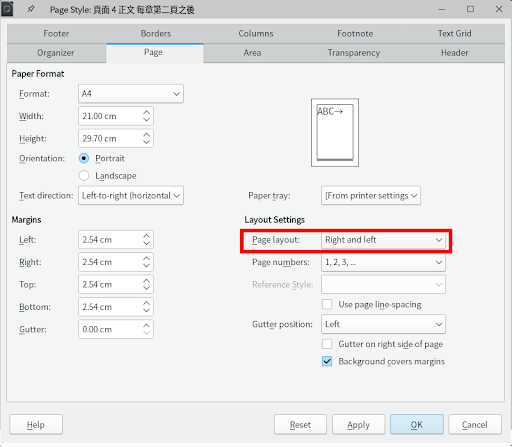Open the Gutter position dropdown

[x=383, y=324]
